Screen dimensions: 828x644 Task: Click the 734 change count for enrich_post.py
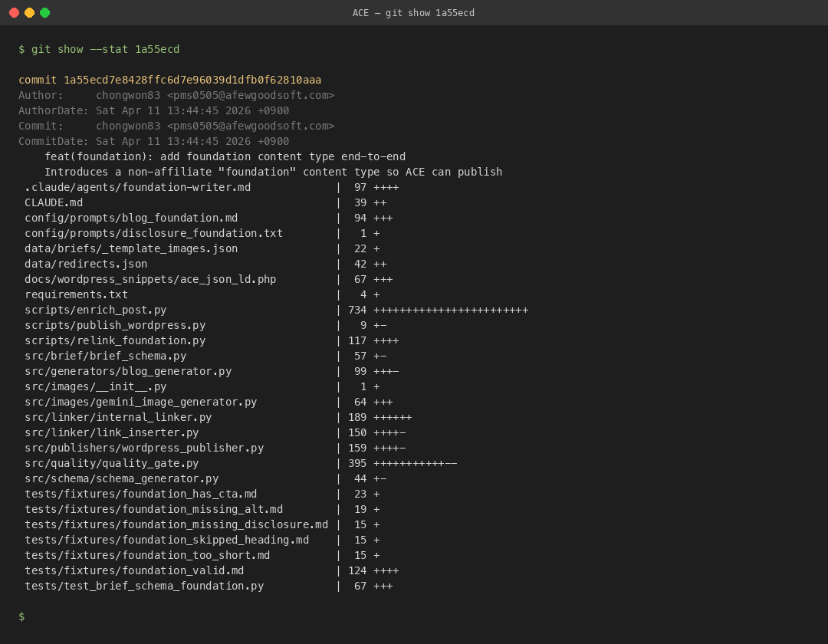(x=357, y=310)
